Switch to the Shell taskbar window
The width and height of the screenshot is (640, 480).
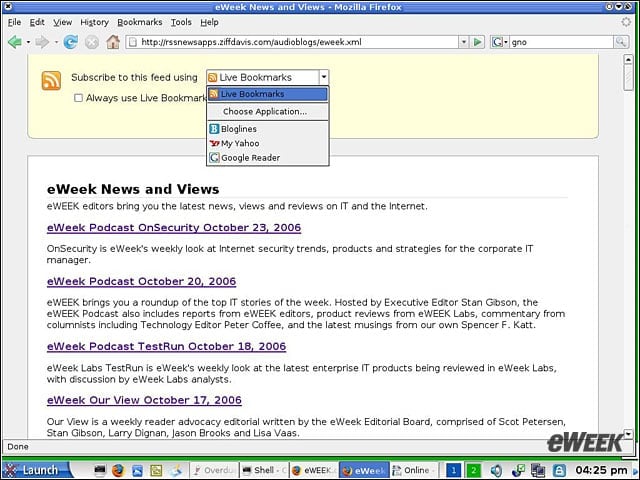pyautogui.click(x=264, y=471)
